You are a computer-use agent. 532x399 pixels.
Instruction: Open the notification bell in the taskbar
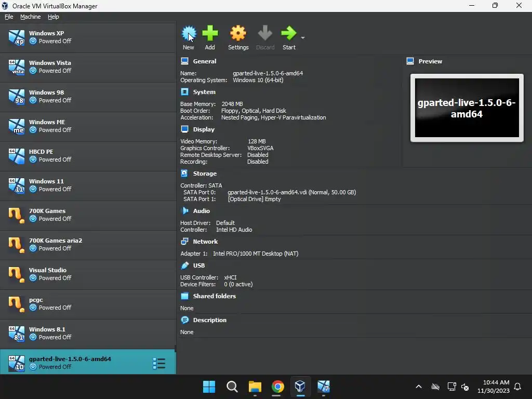[x=517, y=387]
